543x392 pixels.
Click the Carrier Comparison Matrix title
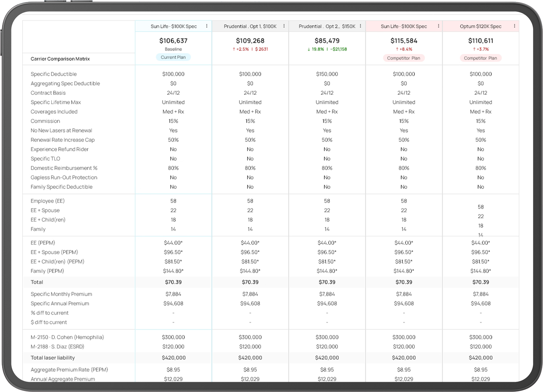[x=60, y=59]
